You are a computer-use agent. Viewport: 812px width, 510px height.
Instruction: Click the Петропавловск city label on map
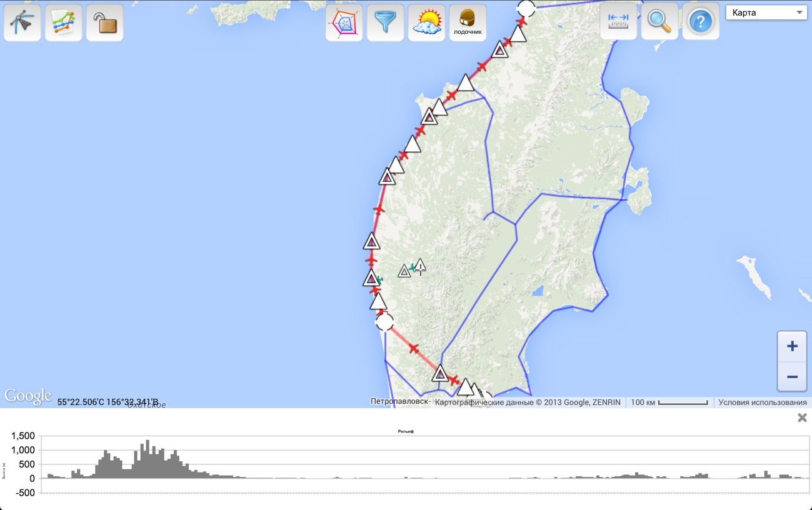pyautogui.click(x=400, y=401)
